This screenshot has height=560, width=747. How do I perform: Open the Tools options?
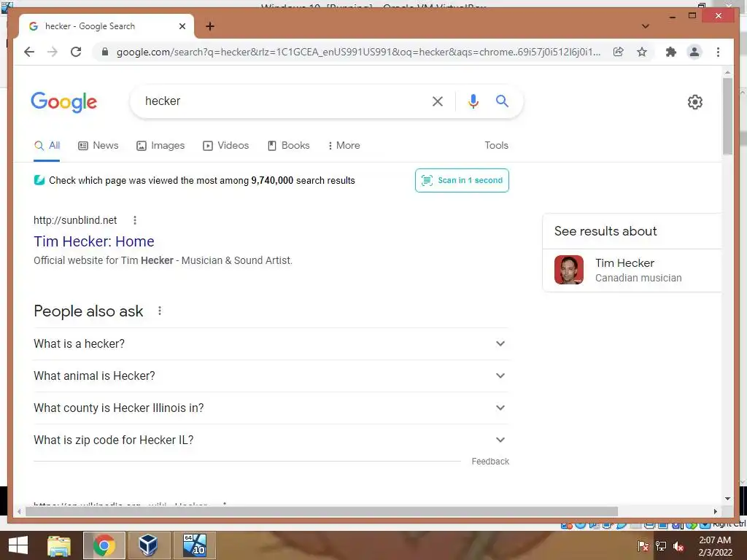tap(496, 146)
